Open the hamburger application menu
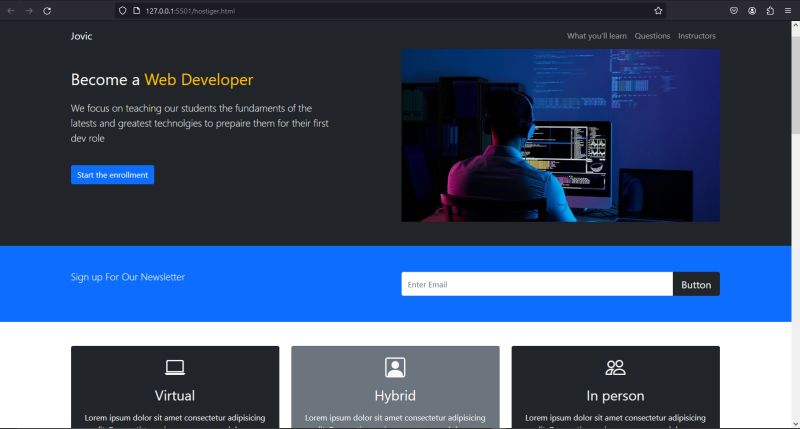Screen dimensions: 800x429 click(x=788, y=11)
